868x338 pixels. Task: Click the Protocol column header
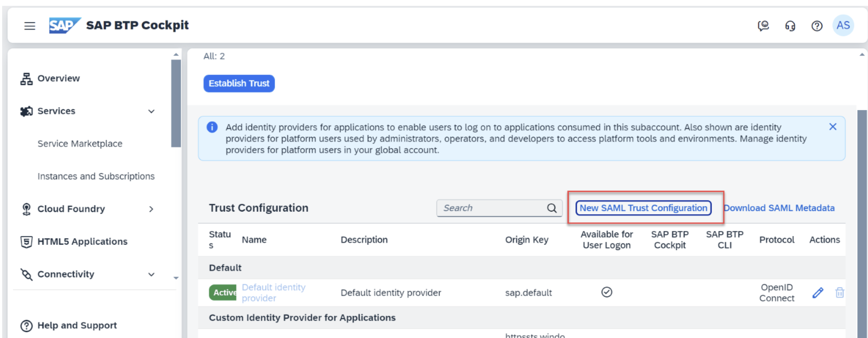coord(777,240)
